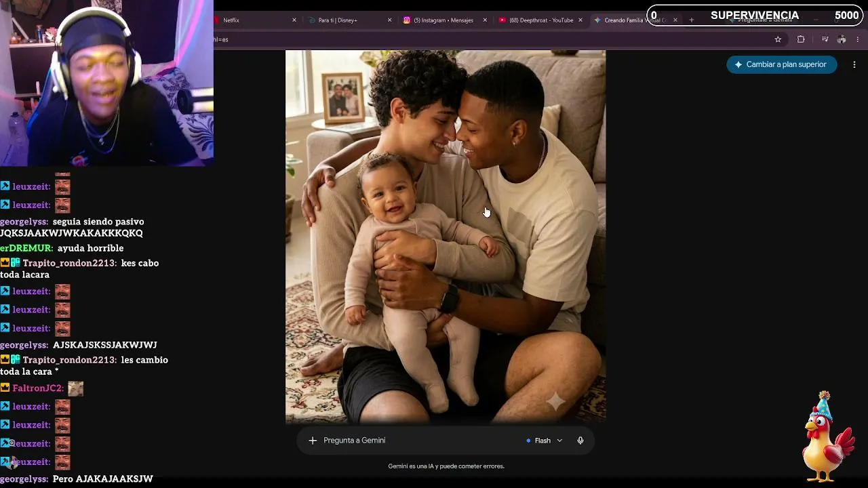Open the generated family image
The image size is (868, 488).
(446, 237)
